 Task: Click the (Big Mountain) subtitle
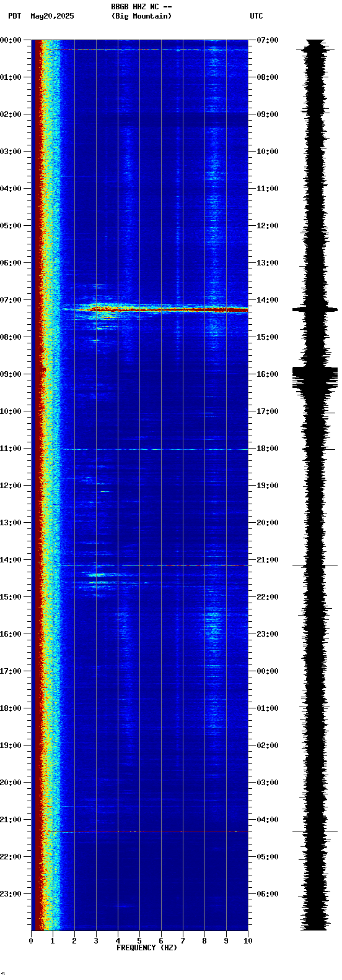point(141,16)
